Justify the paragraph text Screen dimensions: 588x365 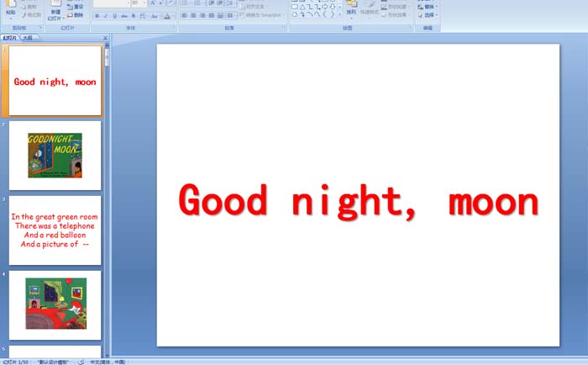click(212, 16)
